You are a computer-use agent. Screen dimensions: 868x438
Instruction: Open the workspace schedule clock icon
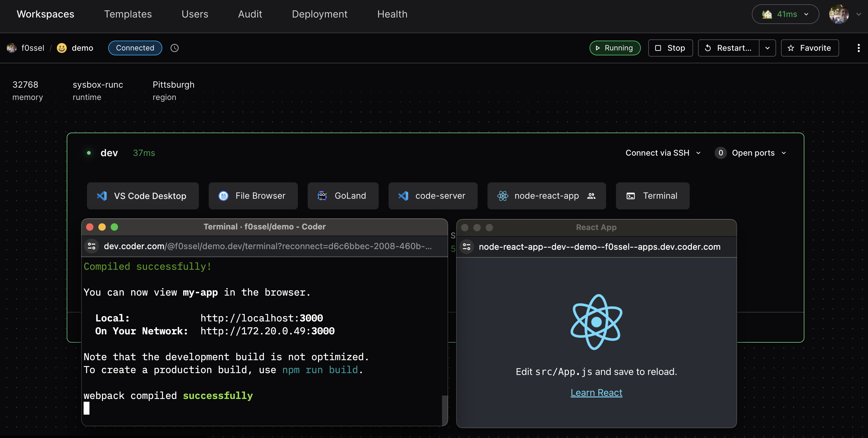(175, 48)
